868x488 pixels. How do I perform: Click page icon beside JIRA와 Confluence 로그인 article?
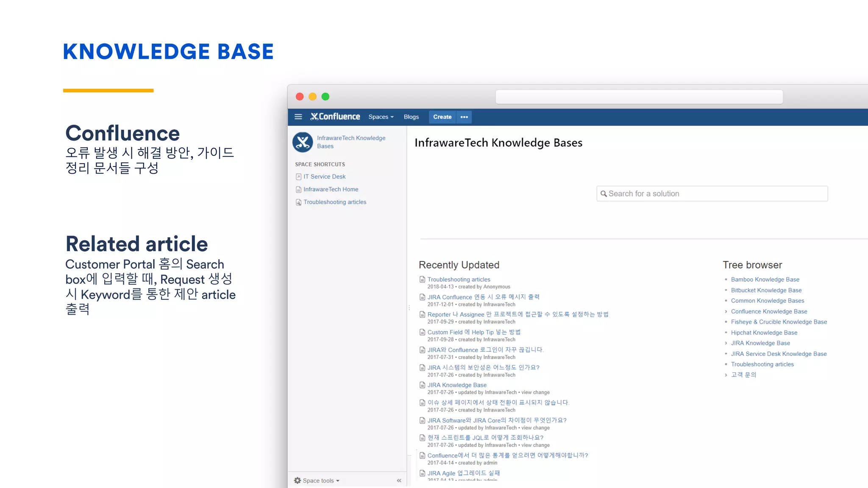[x=422, y=350]
